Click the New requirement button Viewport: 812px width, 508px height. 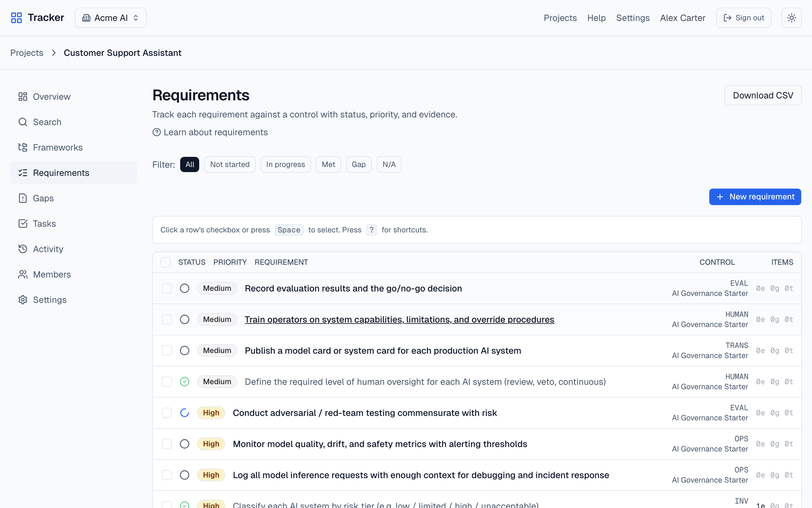755,197
